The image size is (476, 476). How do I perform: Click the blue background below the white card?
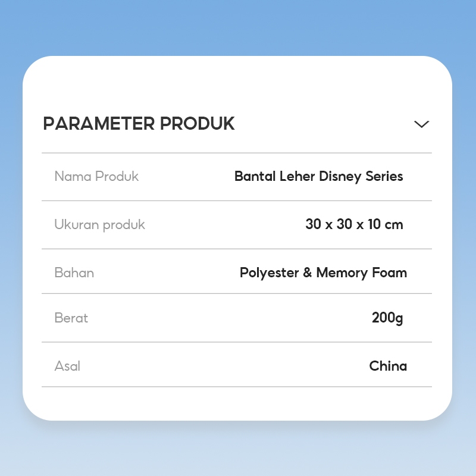[x=238, y=449]
